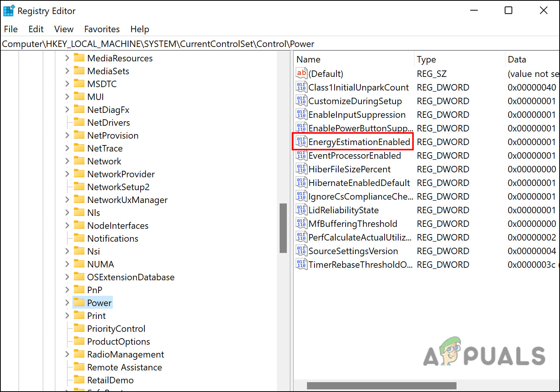Click the NetDrivers folder icon

79,122
